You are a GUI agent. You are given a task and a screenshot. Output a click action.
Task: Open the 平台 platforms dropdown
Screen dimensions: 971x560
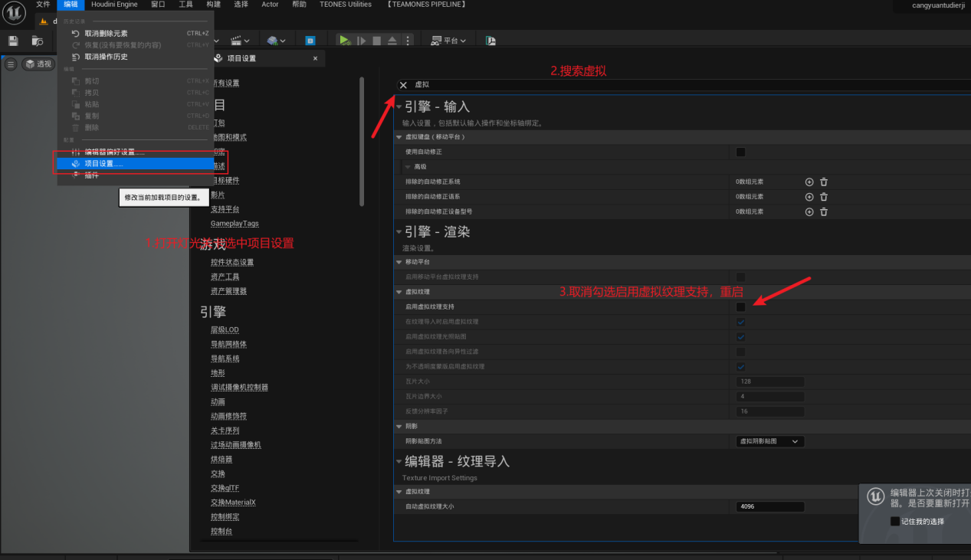(448, 41)
